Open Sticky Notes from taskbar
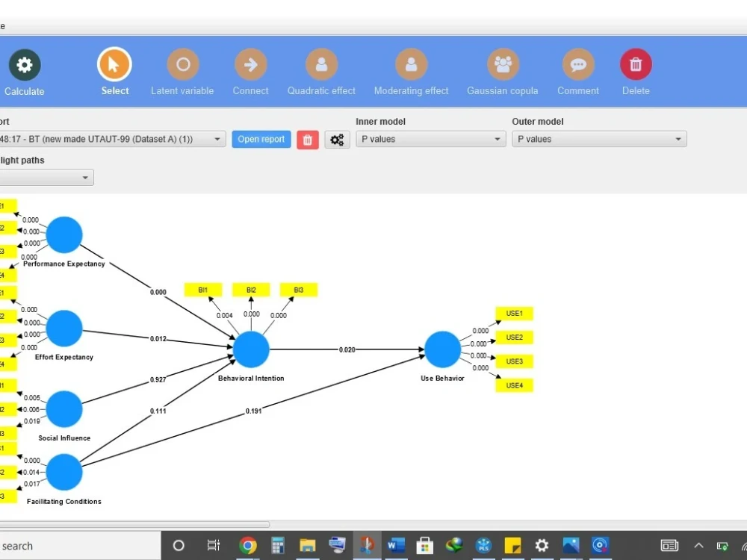Image resolution: width=747 pixels, height=560 pixels. coord(513,545)
